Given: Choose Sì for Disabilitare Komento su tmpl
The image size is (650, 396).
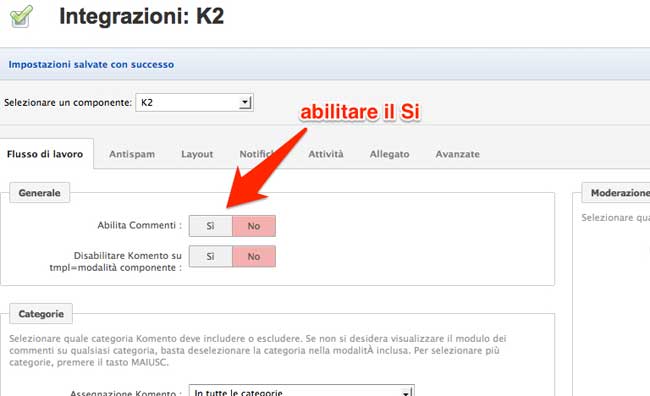Looking at the screenshot, I should pos(211,256).
